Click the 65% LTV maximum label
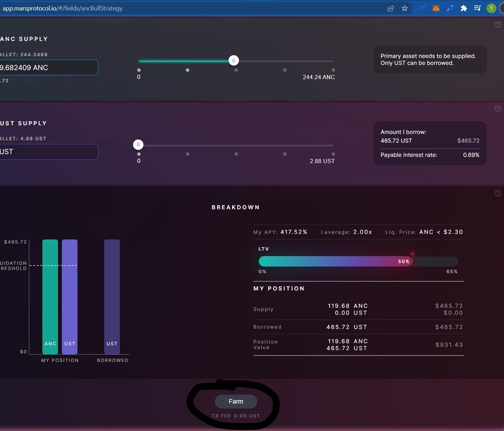The height and width of the screenshot is (431, 504). click(x=452, y=272)
